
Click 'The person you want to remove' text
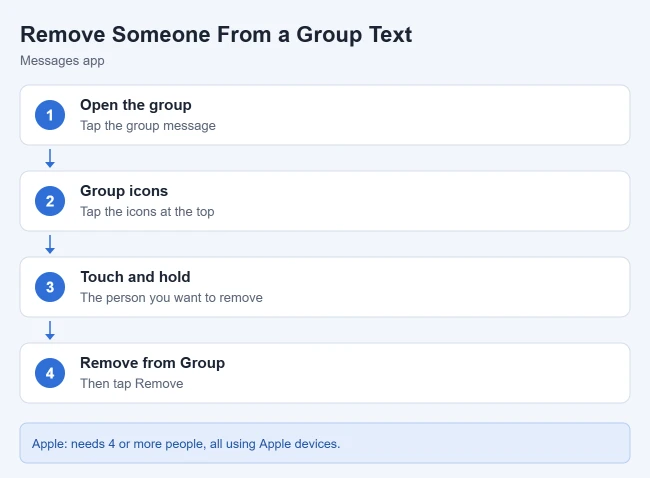click(171, 298)
